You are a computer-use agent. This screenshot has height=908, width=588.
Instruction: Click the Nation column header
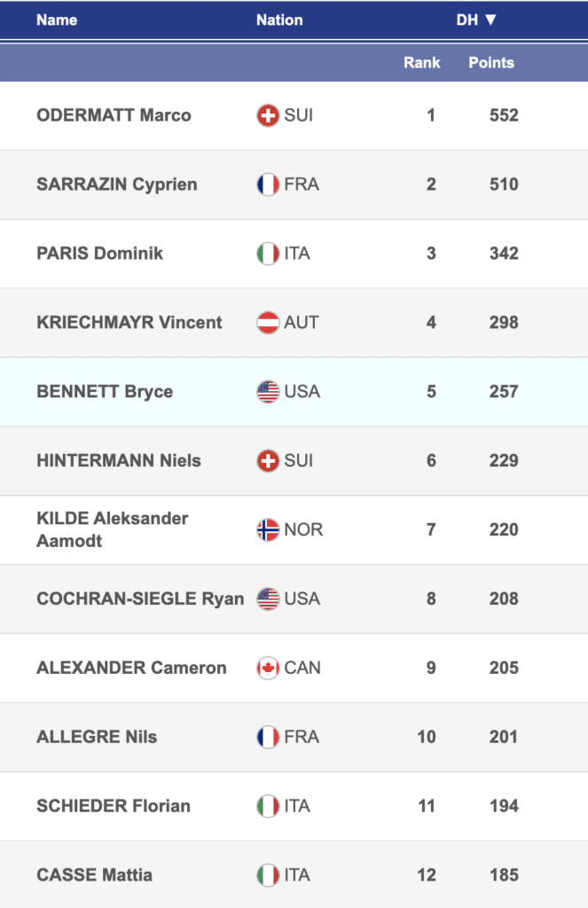point(279,20)
